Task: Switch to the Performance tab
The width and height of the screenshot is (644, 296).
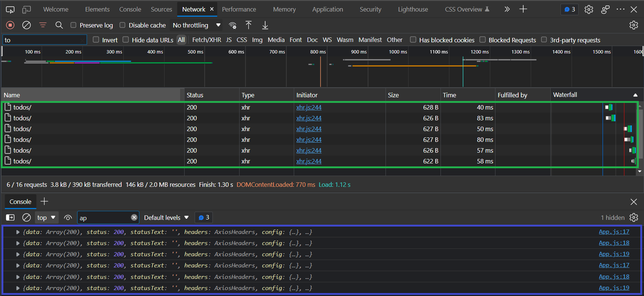Action: coord(239,9)
